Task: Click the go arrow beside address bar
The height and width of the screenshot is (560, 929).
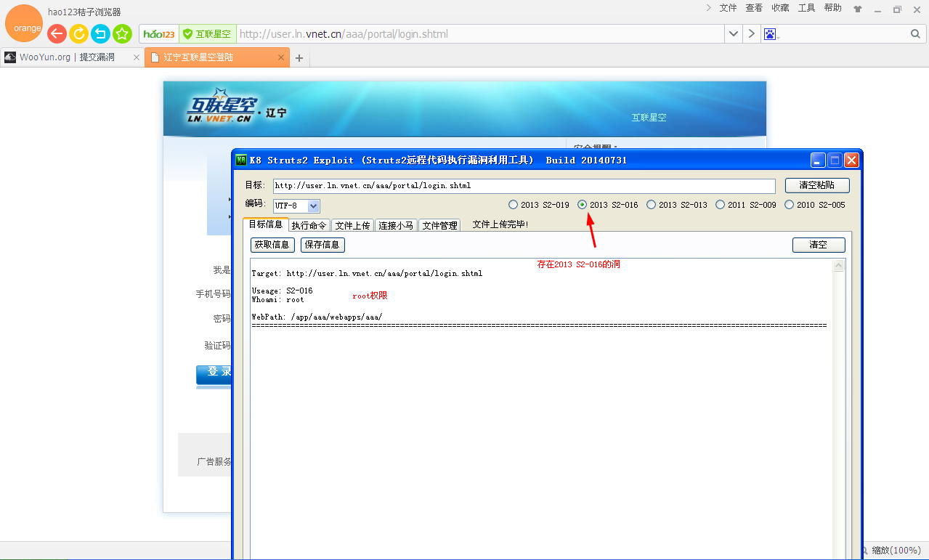Action: pos(752,34)
